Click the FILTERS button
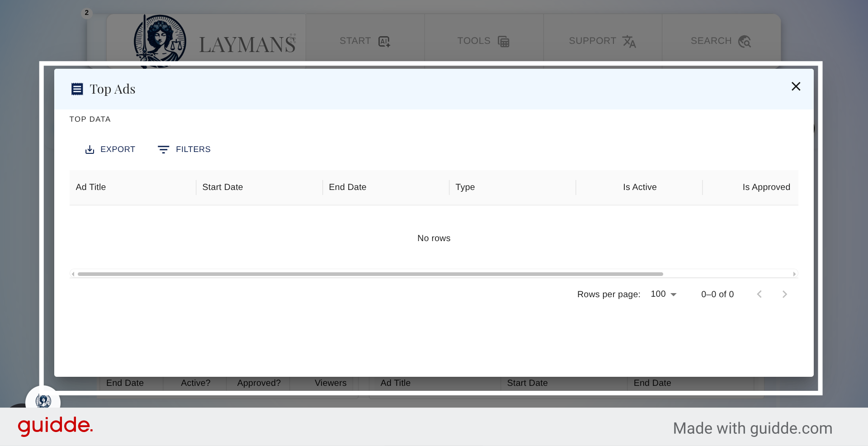868x446 pixels. (184, 149)
